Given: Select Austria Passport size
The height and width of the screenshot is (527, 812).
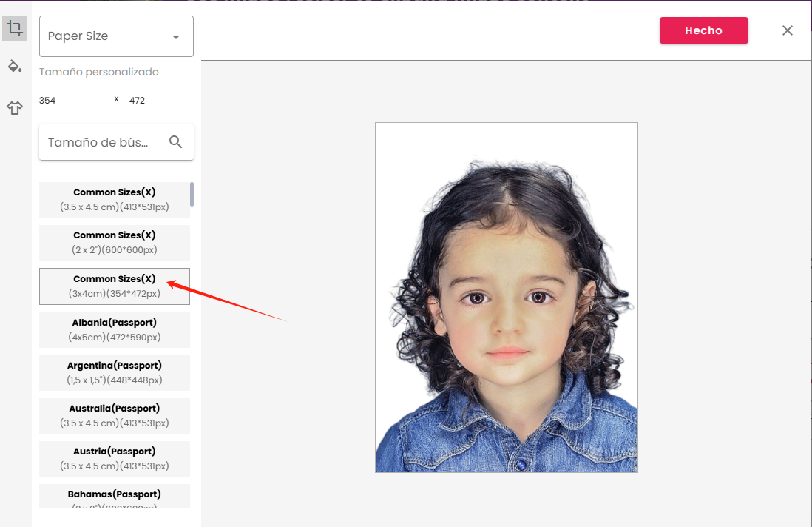Looking at the screenshot, I should click(115, 459).
